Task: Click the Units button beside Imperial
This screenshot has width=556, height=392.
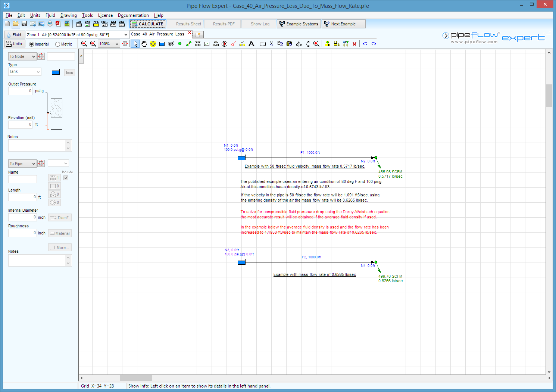Action: pyautogui.click(x=14, y=44)
